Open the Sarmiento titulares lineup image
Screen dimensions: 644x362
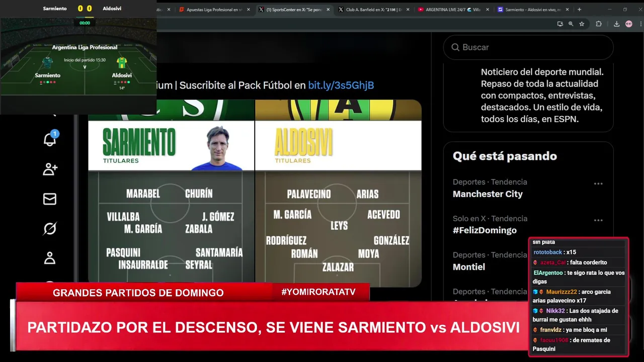(x=171, y=193)
